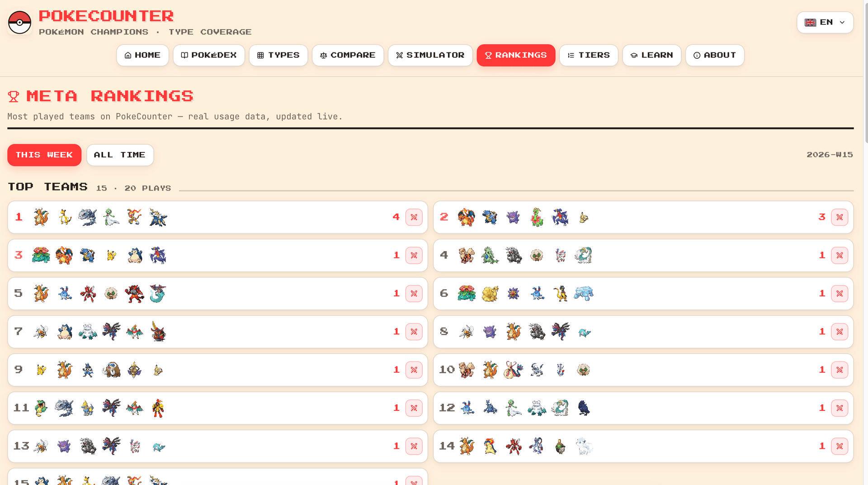Click the 2026-W15 week label

830,155
